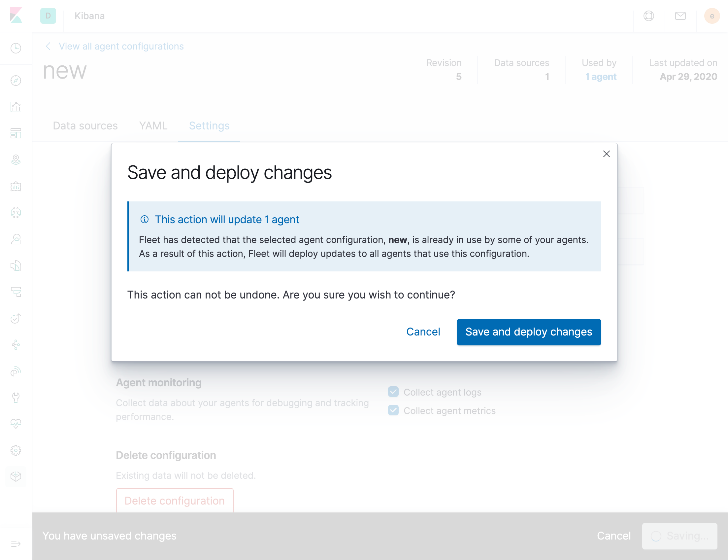Viewport: 728px width, 560px height.
Task: Open Visualize chart icon in sidebar
Action: [x=16, y=107]
